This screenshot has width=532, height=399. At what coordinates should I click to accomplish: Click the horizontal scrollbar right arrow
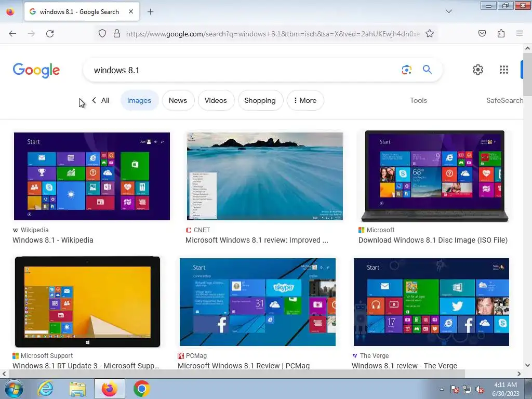point(519,374)
